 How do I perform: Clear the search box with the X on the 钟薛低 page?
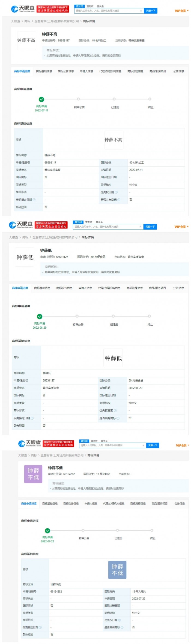(x=140, y=227)
